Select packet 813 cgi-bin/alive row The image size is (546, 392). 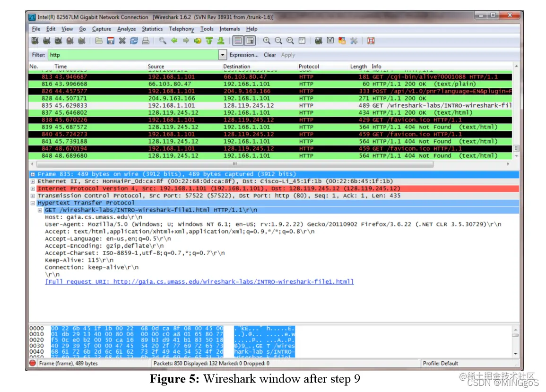coord(270,77)
